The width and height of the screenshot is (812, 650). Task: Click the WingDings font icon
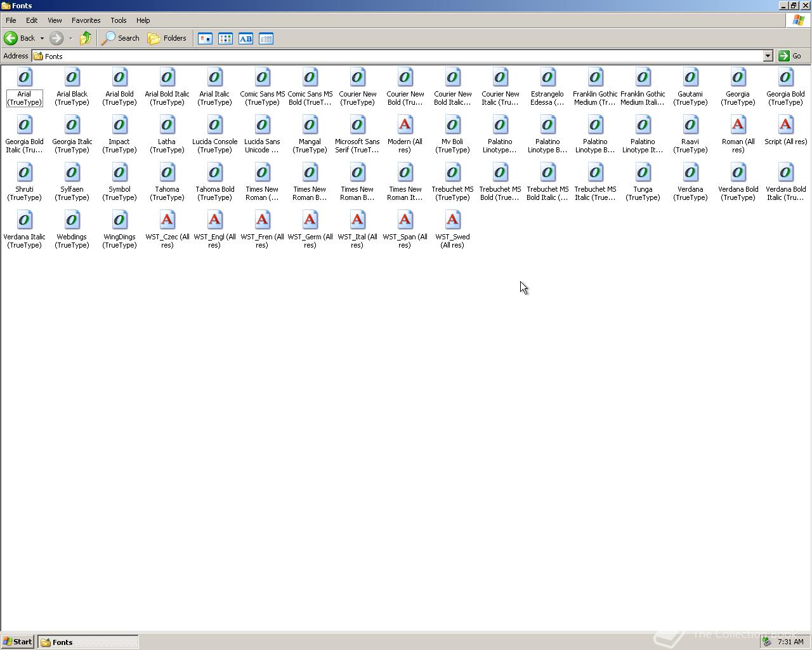(119, 220)
